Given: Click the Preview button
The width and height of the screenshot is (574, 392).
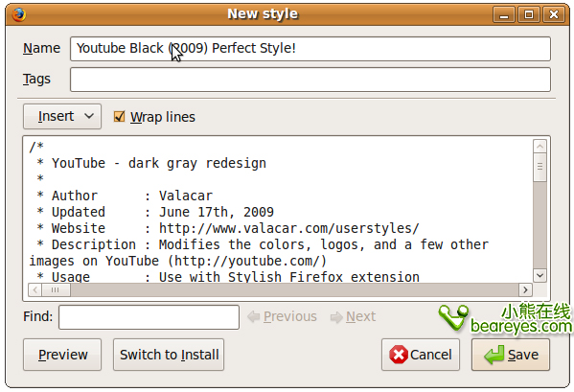Looking at the screenshot, I should (62, 355).
